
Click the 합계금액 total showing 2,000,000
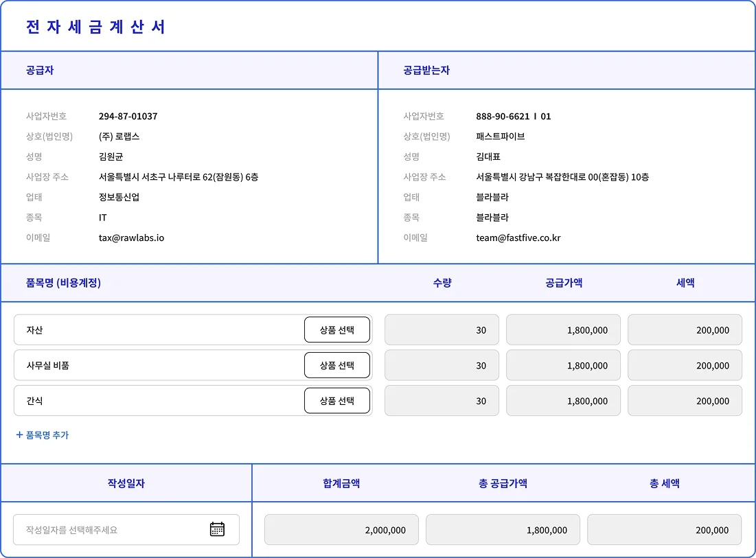pos(341,529)
